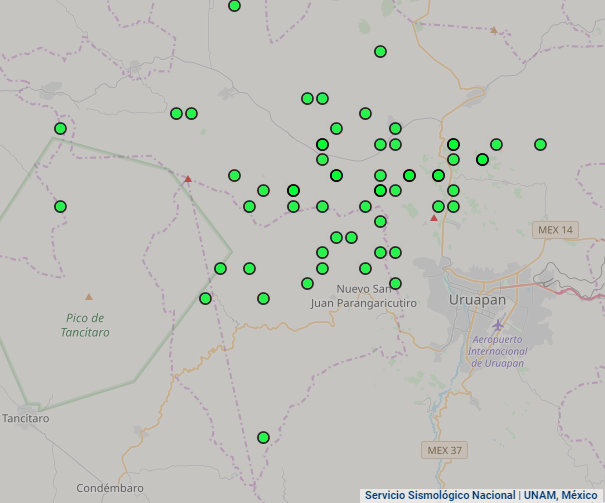The image size is (605, 503).
Task: Click the Aeropuerto Internacional de Uruapan label
Action: coord(498,351)
